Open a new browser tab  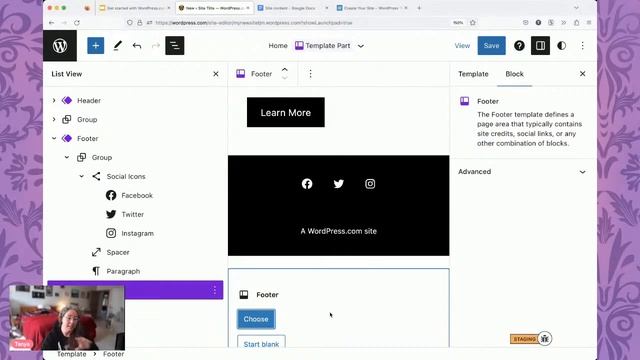(419, 8)
